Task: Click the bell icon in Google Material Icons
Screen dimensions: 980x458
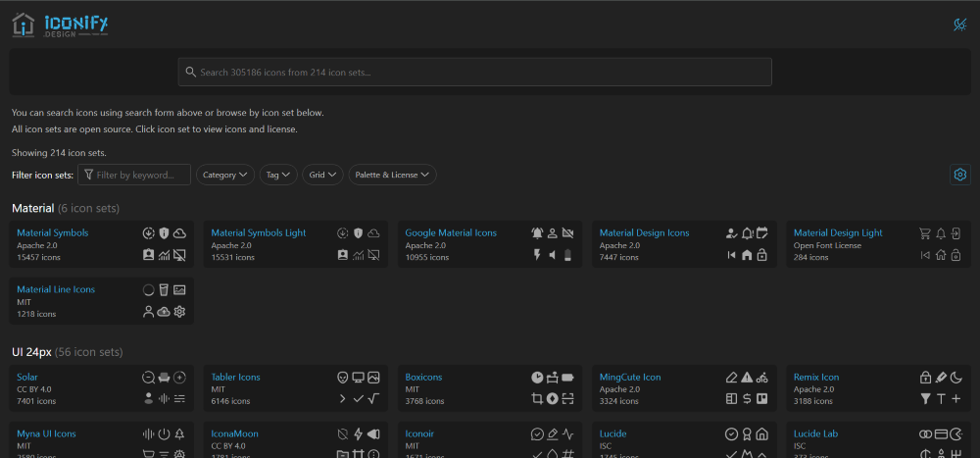Action: (x=537, y=233)
